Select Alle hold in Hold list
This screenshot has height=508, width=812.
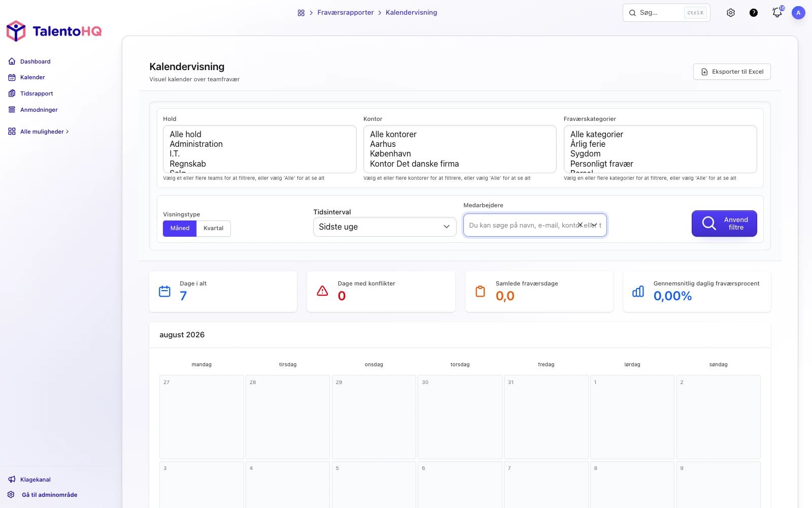tap(260, 135)
